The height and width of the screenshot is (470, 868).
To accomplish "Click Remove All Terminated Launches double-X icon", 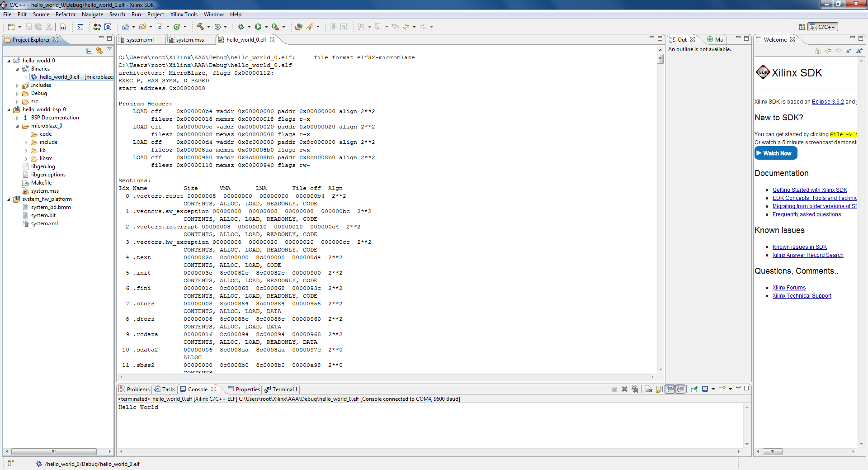I will [635, 389].
